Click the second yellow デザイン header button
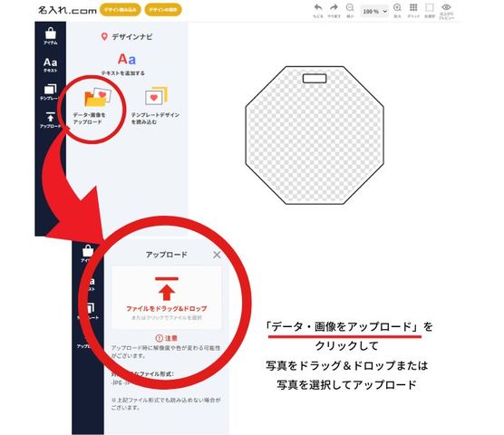The width and height of the screenshot is (504, 435). click(x=163, y=10)
